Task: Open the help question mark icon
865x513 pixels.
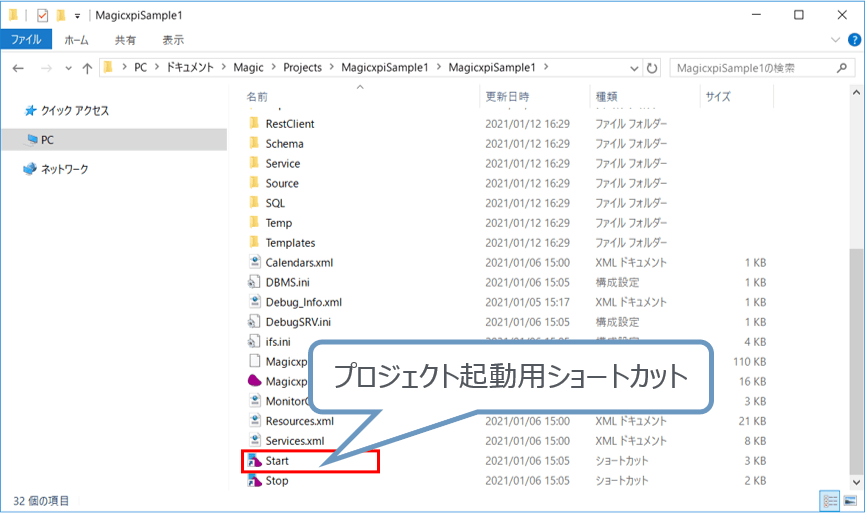Action: pyautogui.click(x=853, y=40)
